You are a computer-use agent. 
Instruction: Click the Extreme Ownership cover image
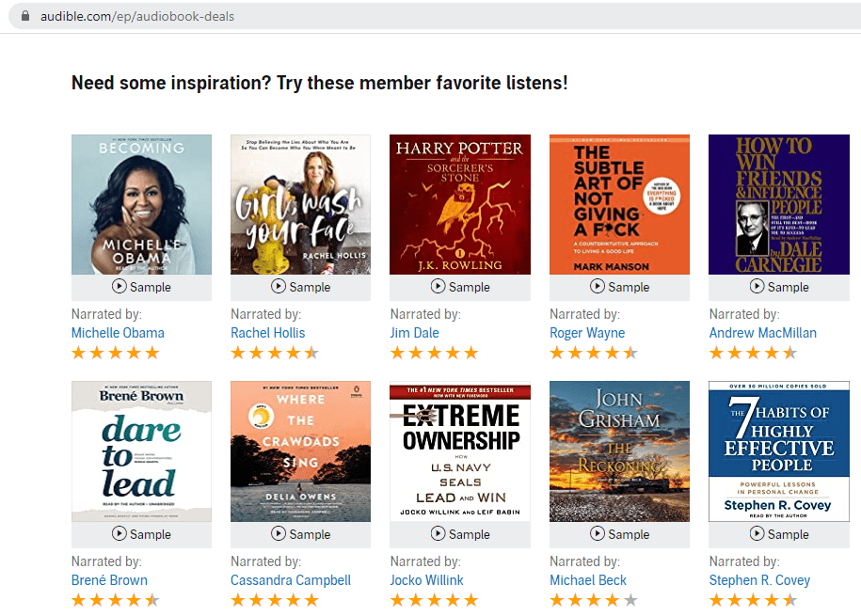[460, 450]
